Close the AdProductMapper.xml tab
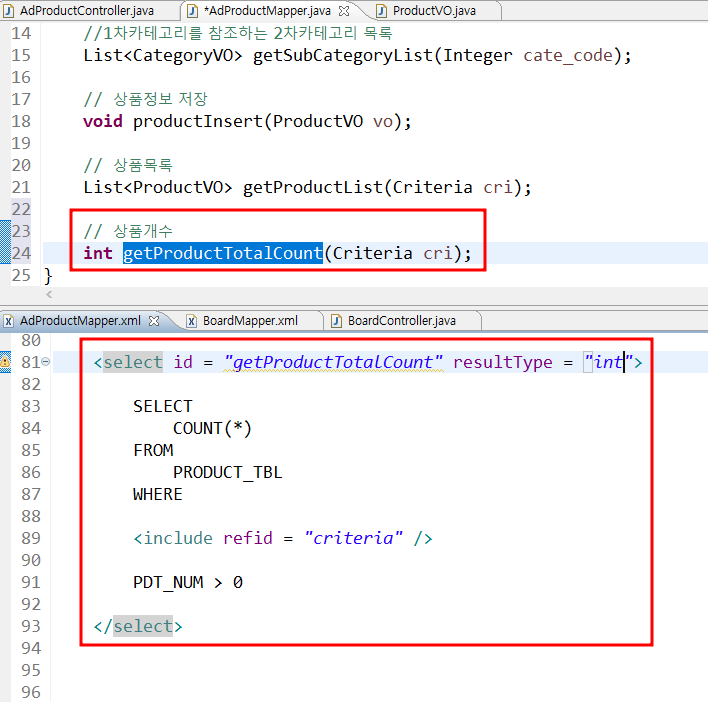708x702 pixels. pyautogui.click(x=154, y=321)
